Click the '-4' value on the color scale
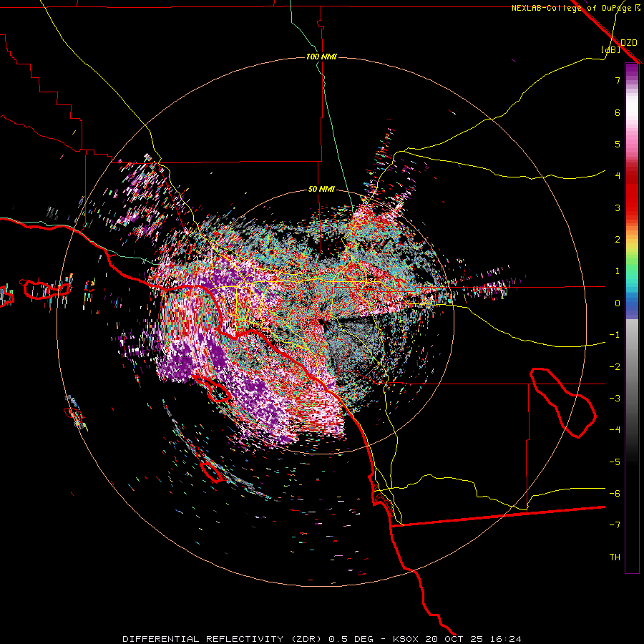The height and width of the screenshot is (644, 644). (615, 429)
